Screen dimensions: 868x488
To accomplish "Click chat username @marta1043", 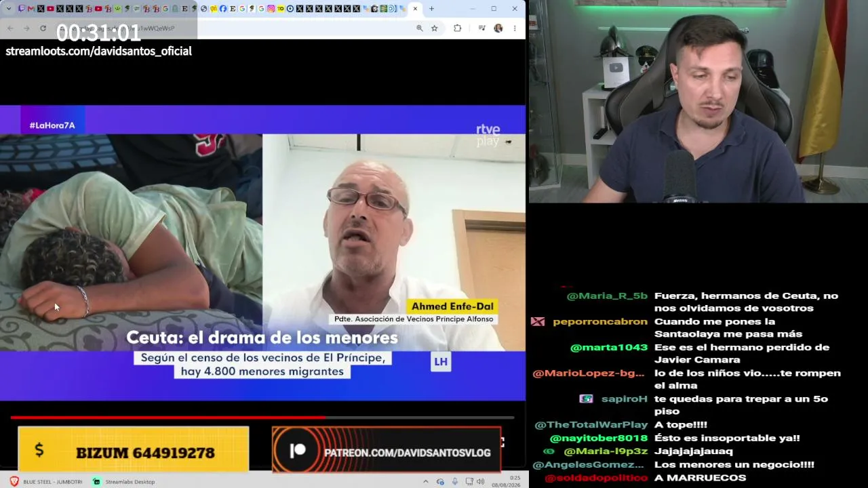I will pos(609,348).
